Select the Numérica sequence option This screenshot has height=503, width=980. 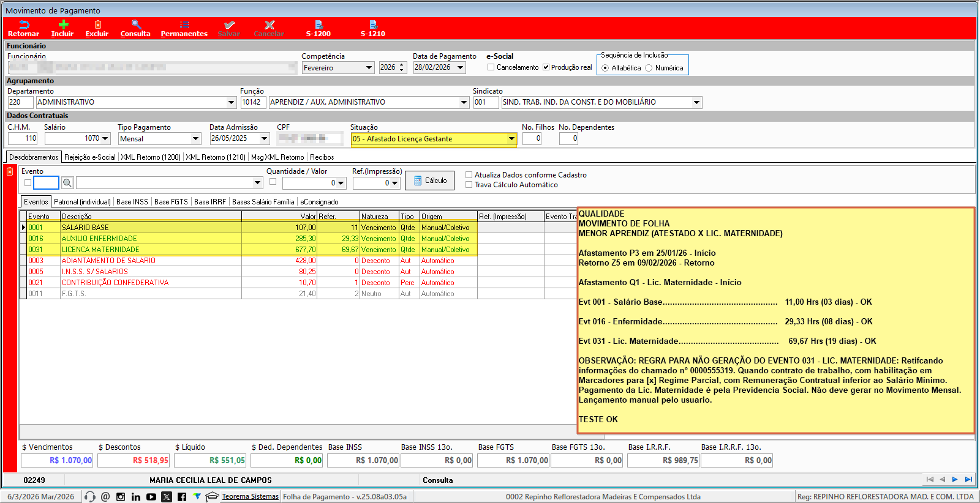(x=649, y=68)
